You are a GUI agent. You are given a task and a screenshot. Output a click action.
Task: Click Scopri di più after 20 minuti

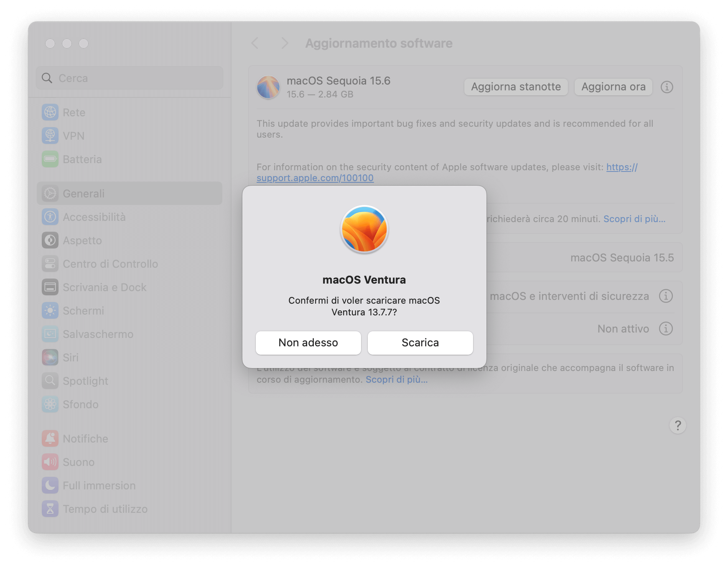click(x=634, y=219)
